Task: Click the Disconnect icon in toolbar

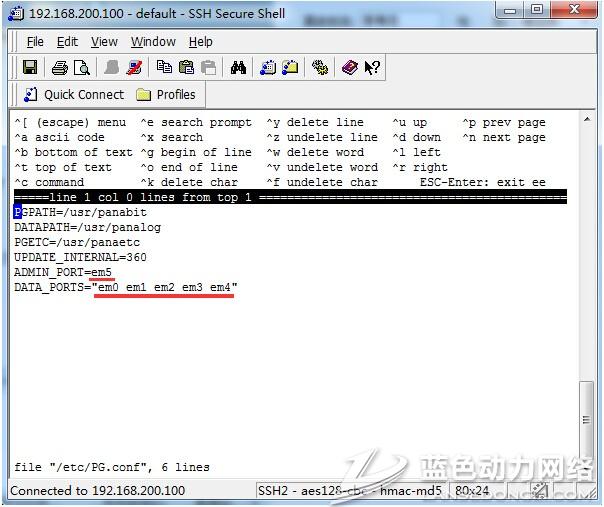Action: pyautogui.click(x=134, y=68)
